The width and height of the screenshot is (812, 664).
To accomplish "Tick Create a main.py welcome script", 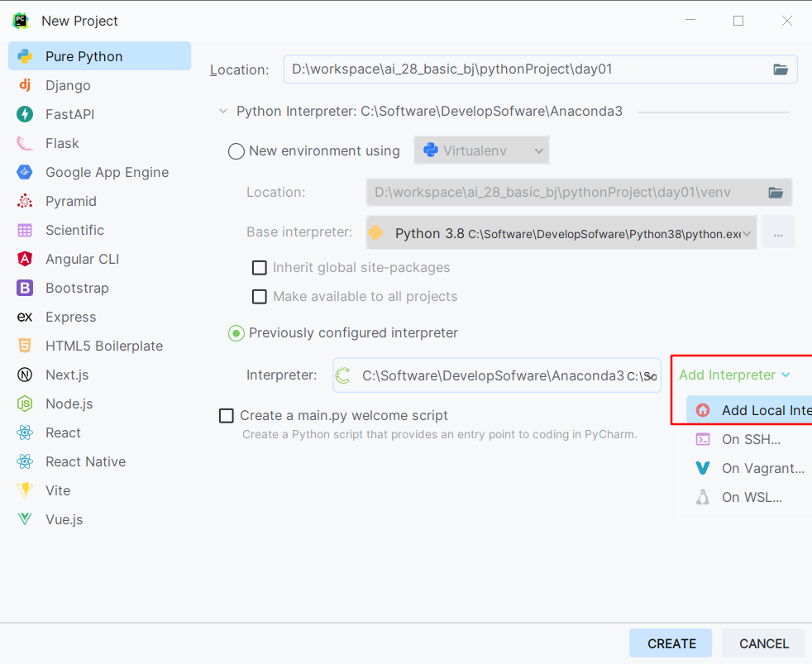I will tap(227, 416).
